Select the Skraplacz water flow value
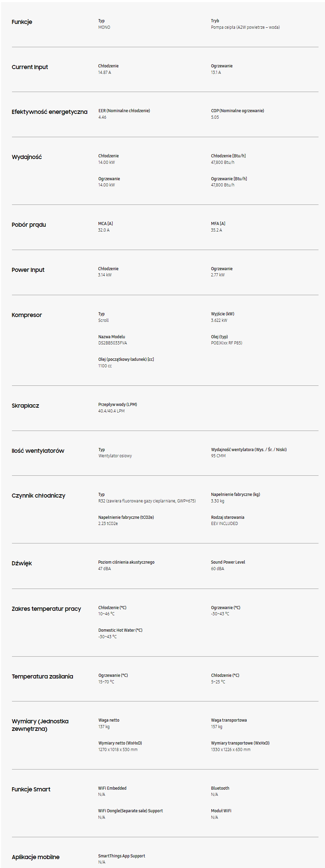Image resolution: width=325 pixels, height=868 pixels. tap(112, 411)
